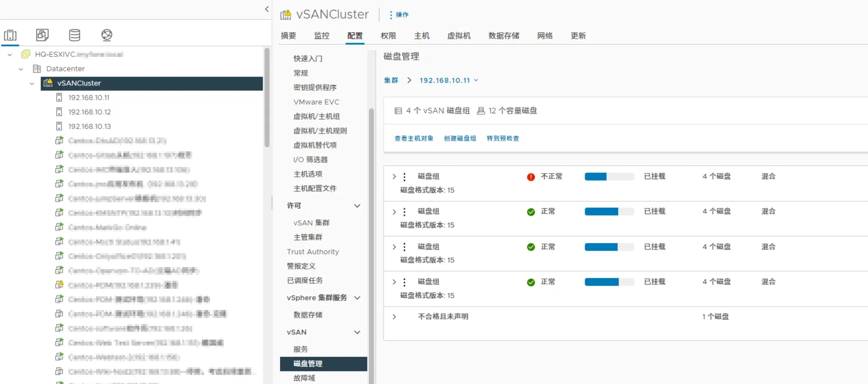Collapse the HQ-ESXIVC vCenter tree node
The image size is (868, 384).
[x=10, y=55]
